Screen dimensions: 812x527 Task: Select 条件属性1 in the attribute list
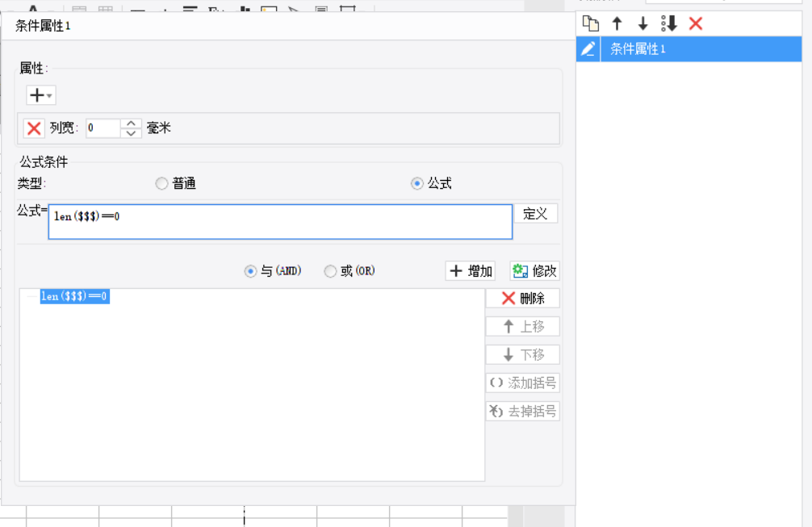click(x=638, y=49)
